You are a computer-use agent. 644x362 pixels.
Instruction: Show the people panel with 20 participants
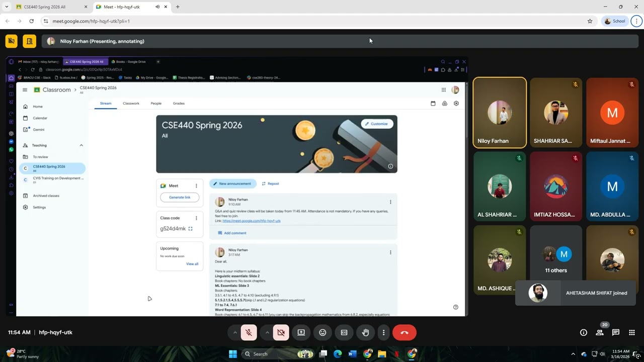tap(600, 332)
